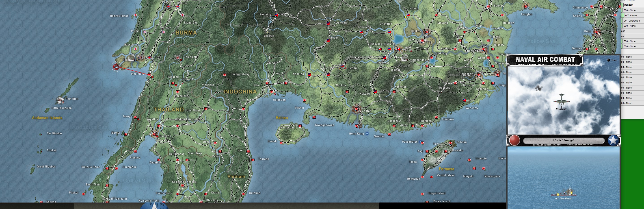Select the Tsingtao base flag
Image resolution: width=644 pixels, height=209 pixels.
coord(526,7)
